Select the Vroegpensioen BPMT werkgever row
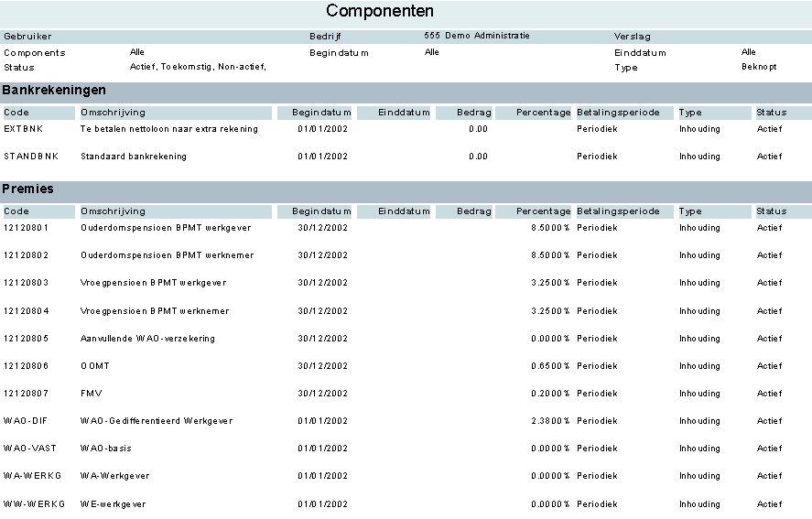Image resolution: width=812 pixels, height=519 pixels. tap(153, 283)
